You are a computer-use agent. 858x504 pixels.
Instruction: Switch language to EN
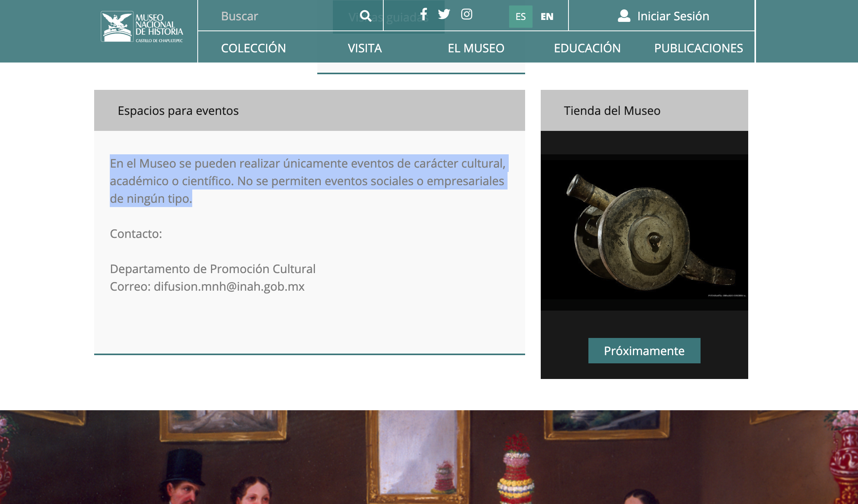[x=547, y=16]
